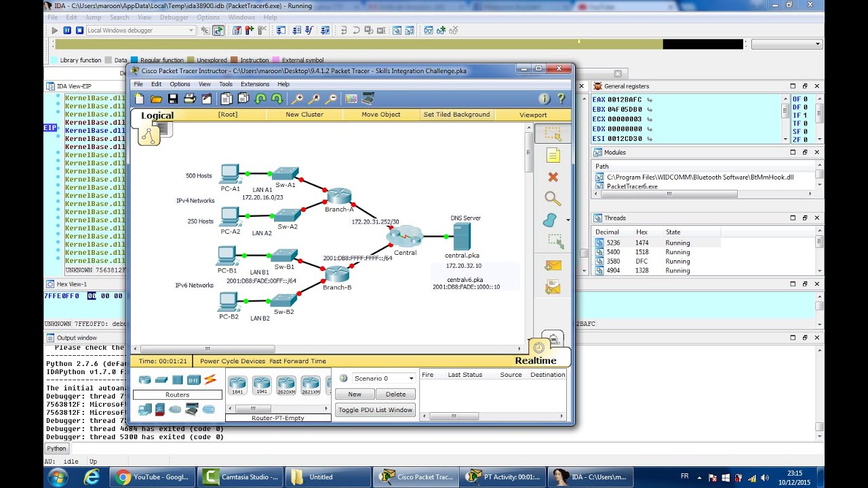Pick the 2620XM router model

tap(286, 386)
